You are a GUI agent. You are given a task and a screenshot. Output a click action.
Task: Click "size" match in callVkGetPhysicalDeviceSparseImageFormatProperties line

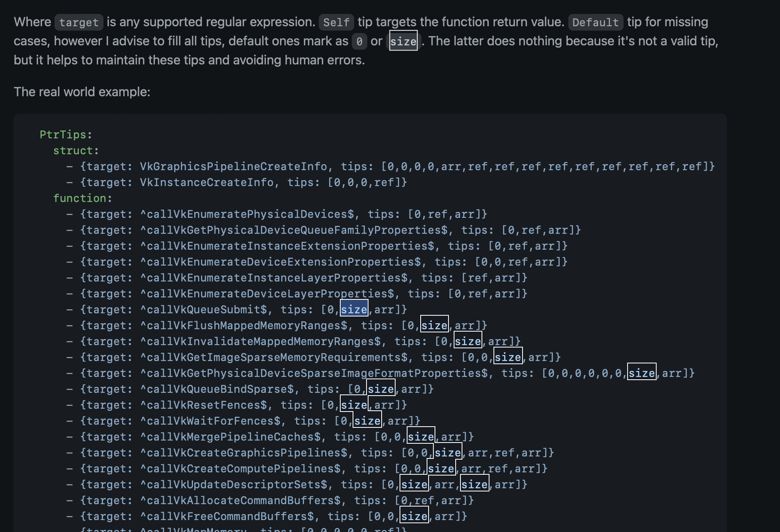(x=642, y=373)
